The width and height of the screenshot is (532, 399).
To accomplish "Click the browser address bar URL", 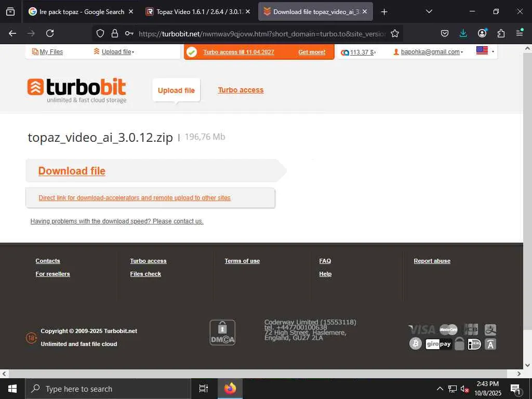I will pos(262,34).
